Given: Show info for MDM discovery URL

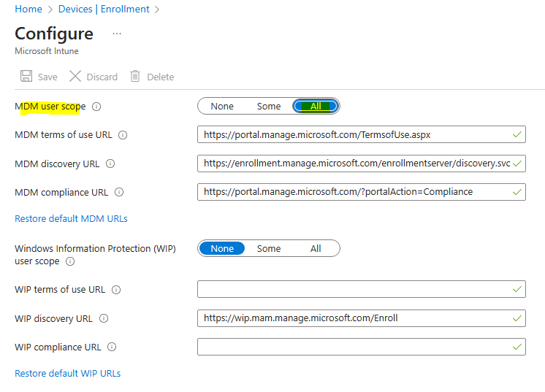Looking at the screenshot, I should point(110,164).
